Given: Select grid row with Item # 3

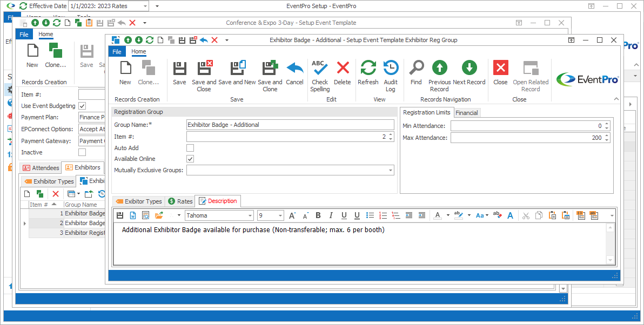Looking at the screenshot, I should (66, 233).
